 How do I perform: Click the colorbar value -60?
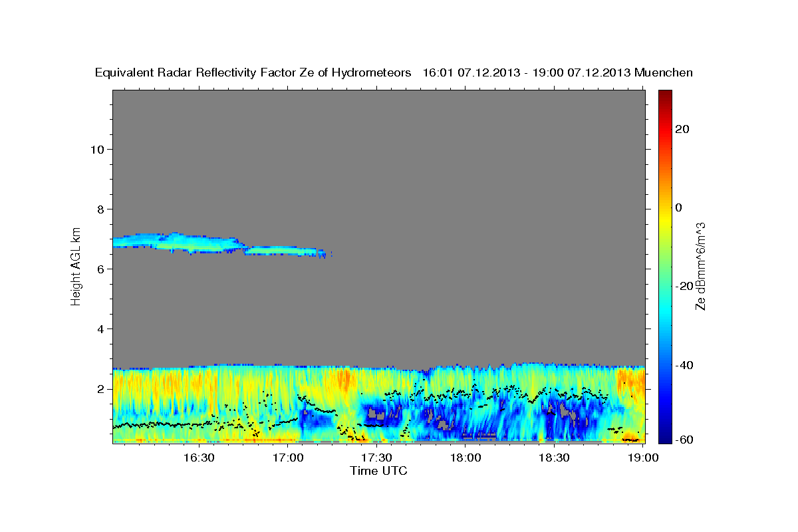pos(684,440)
